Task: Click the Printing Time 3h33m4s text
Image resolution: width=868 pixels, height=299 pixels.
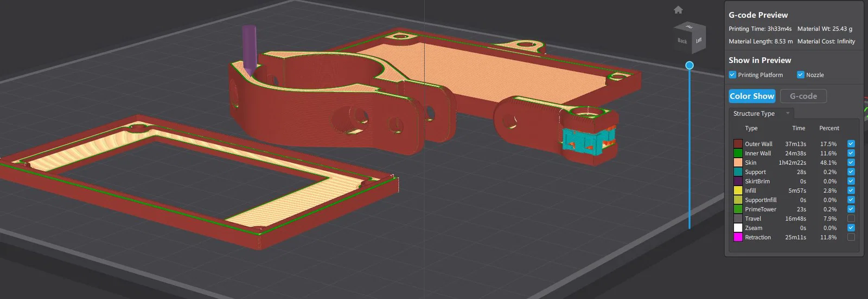Action: pos(760,29)
